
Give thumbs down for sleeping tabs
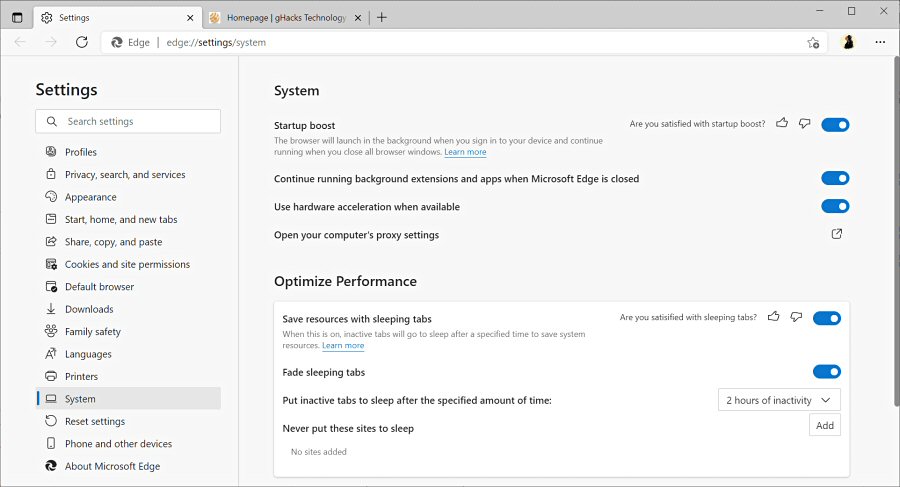796,316
